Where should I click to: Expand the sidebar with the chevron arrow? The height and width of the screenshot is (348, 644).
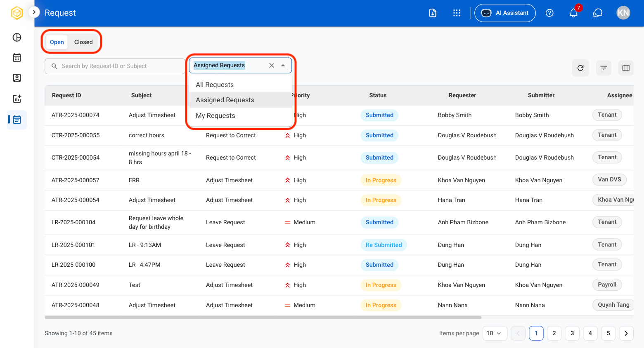(x=34, y=12)
